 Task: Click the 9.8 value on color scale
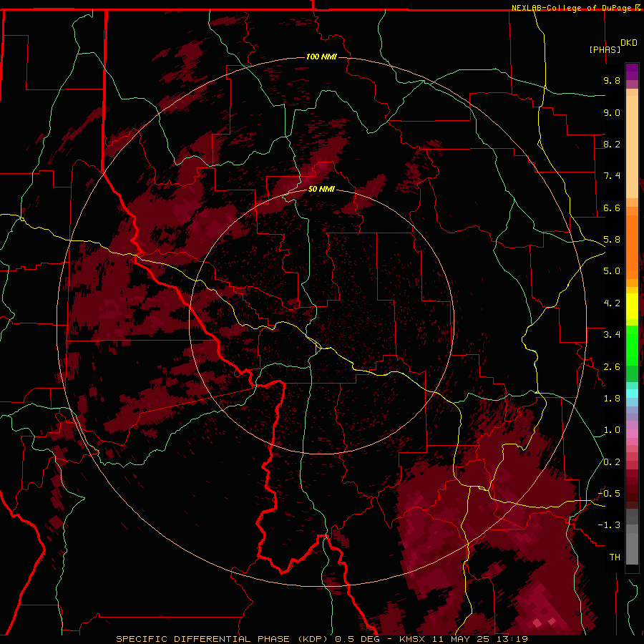(x=612, y=80)
